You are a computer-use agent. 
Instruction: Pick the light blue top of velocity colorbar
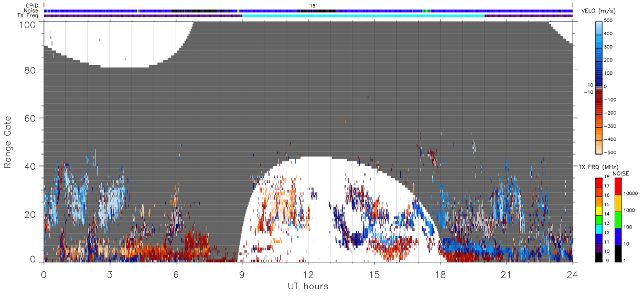tap(600, 27)
